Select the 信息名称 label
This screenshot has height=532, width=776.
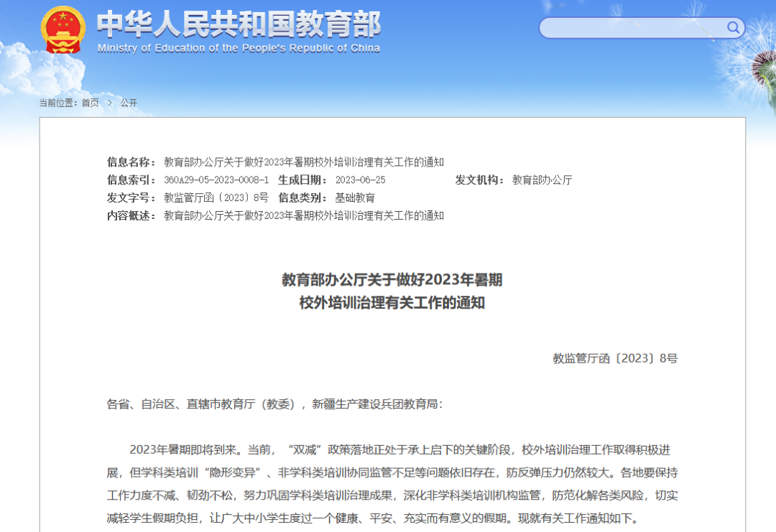pyautogui.click(x=131, y=162)
